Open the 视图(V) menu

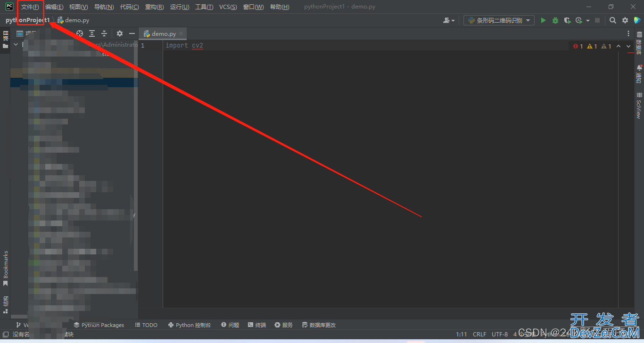pyautogui.click(x=78, y=7)
